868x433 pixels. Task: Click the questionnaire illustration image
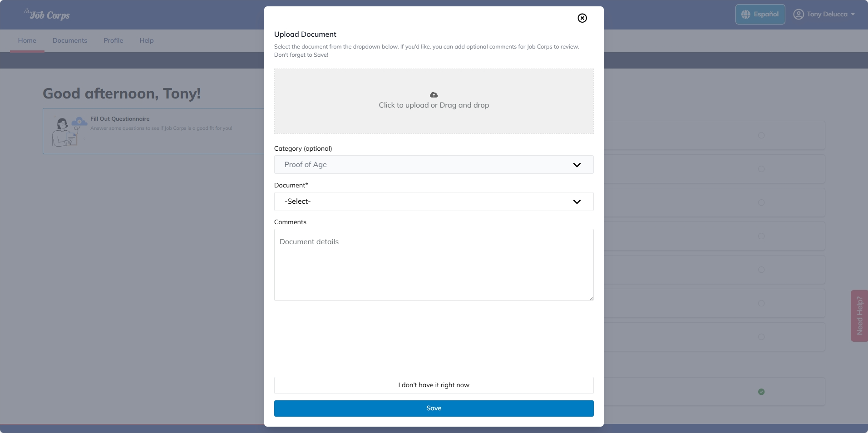(x=69, y=131)
